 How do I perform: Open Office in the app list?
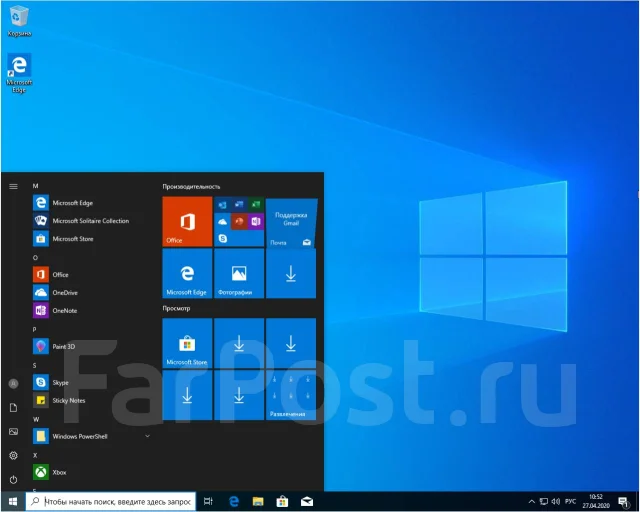(x=92, y=275)
